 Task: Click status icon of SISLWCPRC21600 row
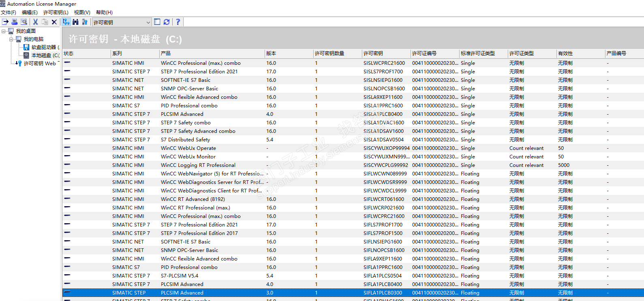[67, 62]
